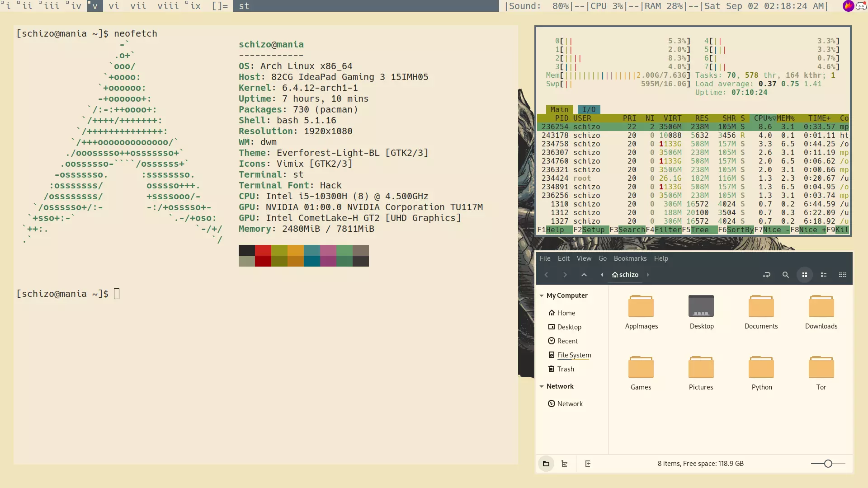Click the Firefox tray icon
Screen dimensions: 868x488
click(x=848, y=6)
